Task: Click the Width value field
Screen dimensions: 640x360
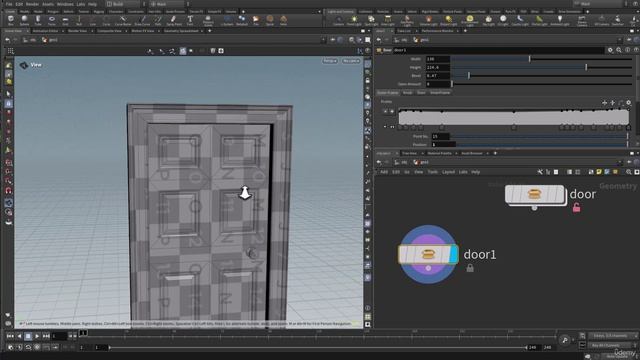Action: pos(438,59)
